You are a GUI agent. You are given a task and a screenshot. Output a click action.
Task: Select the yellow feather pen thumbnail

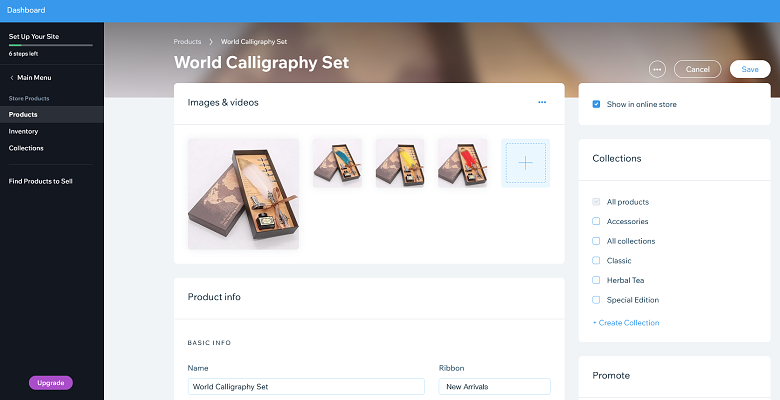click(x=400, y=163)
